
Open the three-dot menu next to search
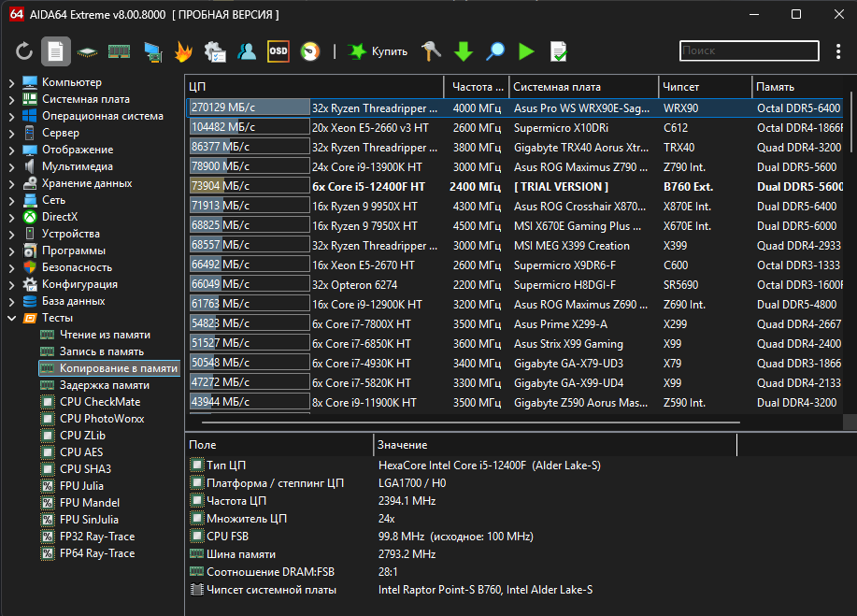[836, 51]
